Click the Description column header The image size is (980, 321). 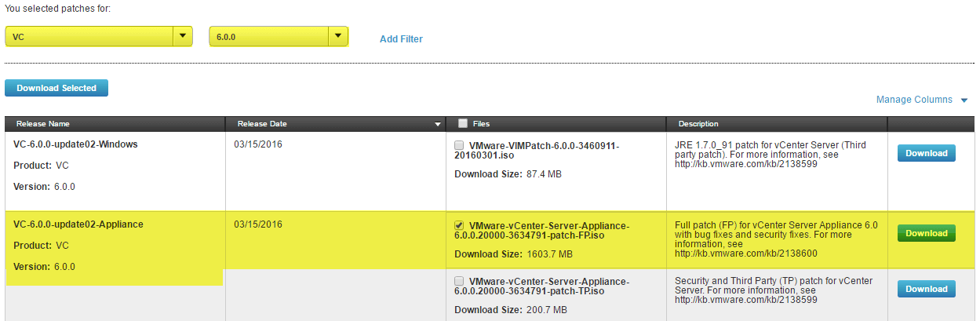777,124
